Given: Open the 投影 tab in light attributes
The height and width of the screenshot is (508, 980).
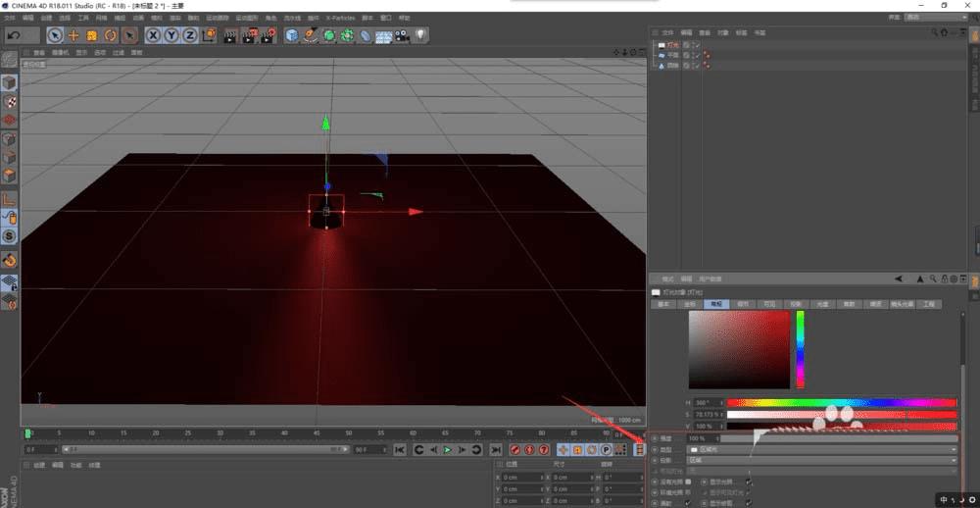Looking at the screenshot, I should (x=795, y=305).
